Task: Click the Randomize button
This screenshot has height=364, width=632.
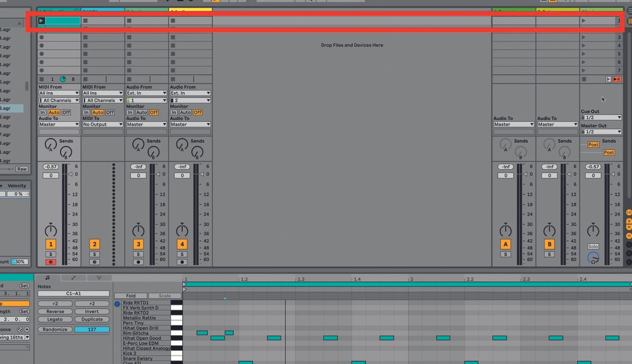Action: coord(55,329)
